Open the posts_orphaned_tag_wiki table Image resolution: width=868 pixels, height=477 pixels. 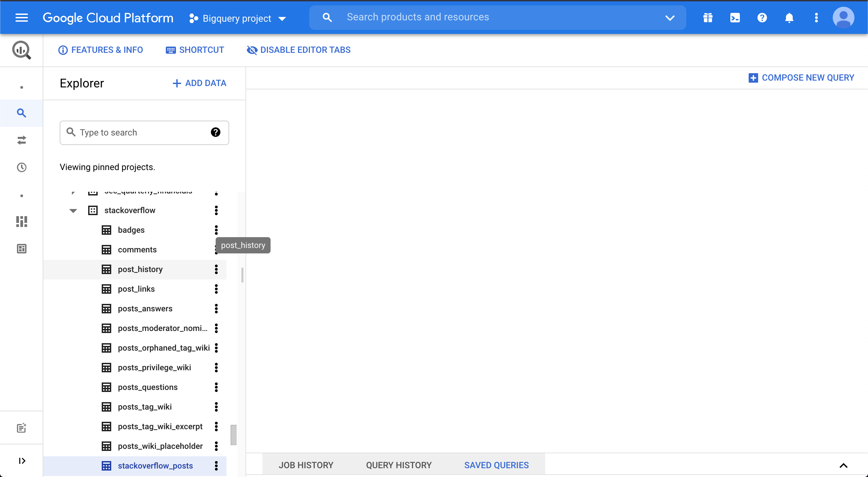coord(164,348)
